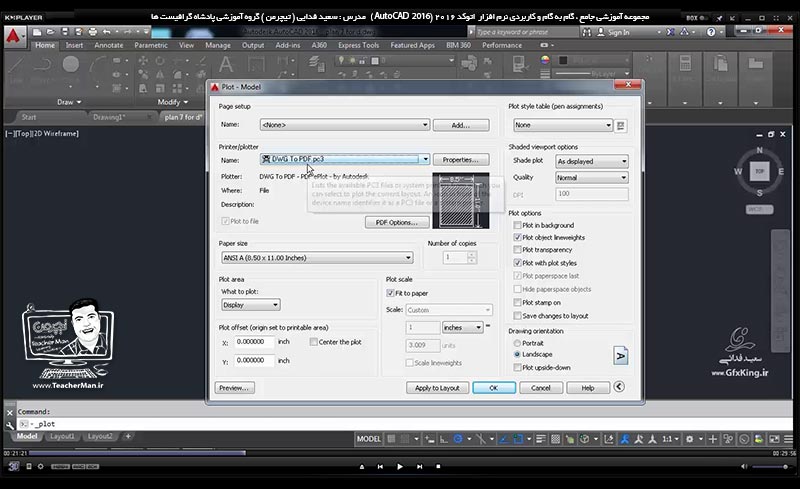Open the Insert ribbon tab
Viewport: 800px width, 489px height.
click(x=74, y=45)
